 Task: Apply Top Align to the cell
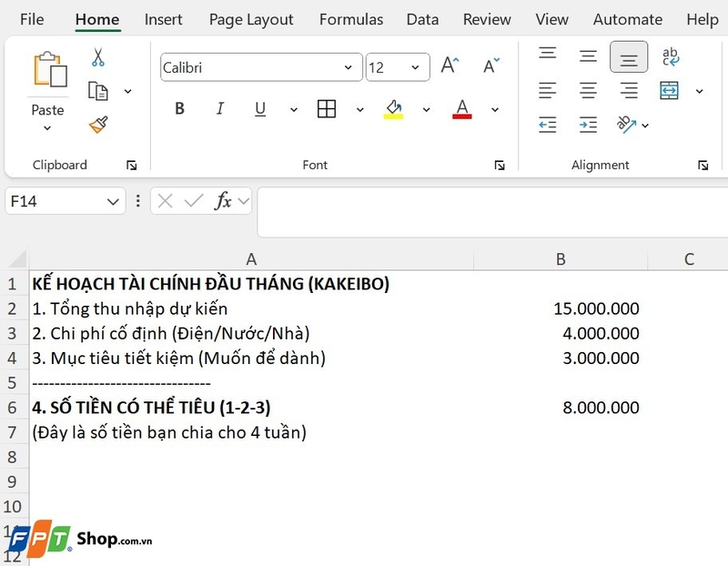pyautogui.click(x=548, y=53)
